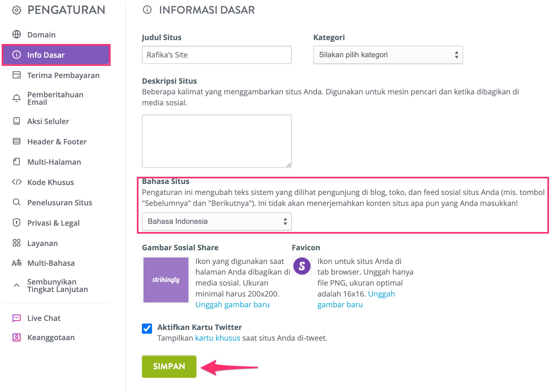
Task: Open the Kategori dropdown
Action: click(388, 55)
